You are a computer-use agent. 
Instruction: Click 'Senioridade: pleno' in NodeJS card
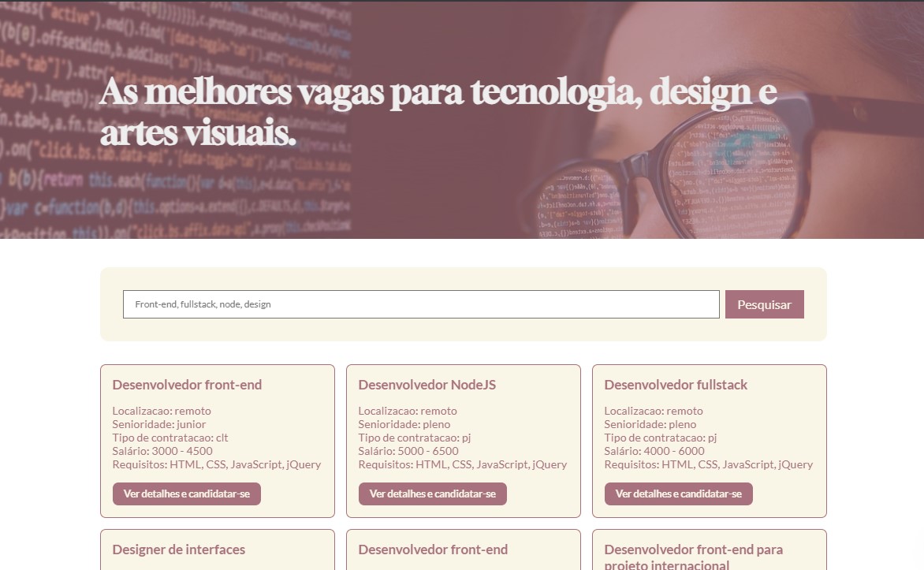[404, 424]
